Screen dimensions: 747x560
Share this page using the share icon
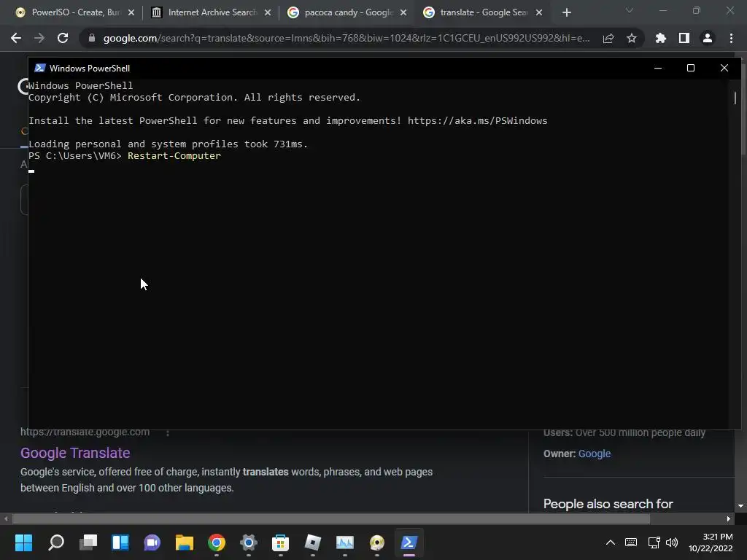click(608, 38)
